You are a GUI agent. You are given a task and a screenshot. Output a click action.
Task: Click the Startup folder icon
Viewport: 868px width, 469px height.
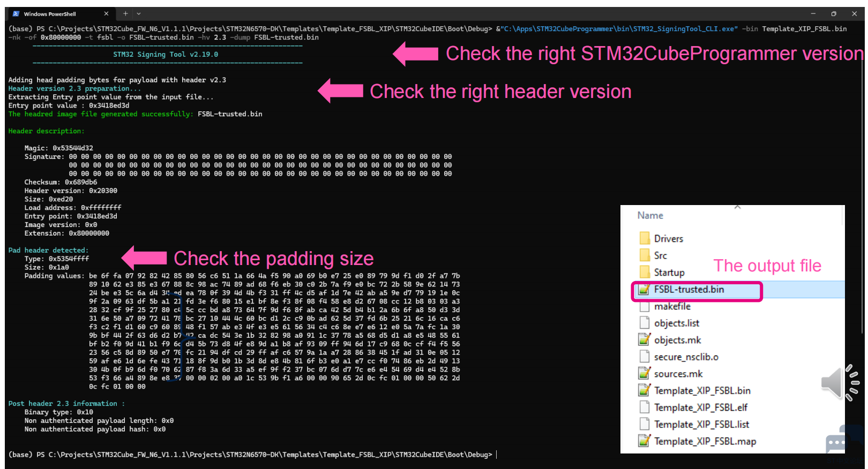(645, 273)
